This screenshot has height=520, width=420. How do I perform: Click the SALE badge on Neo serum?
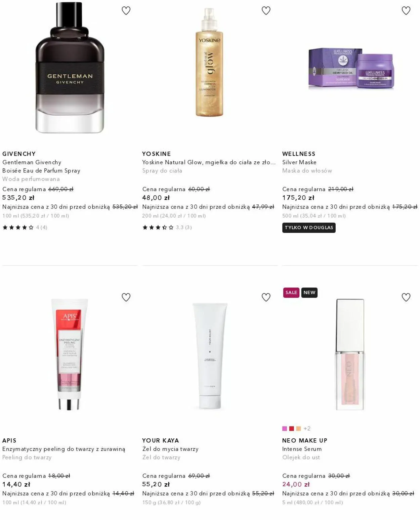(291, 292)
